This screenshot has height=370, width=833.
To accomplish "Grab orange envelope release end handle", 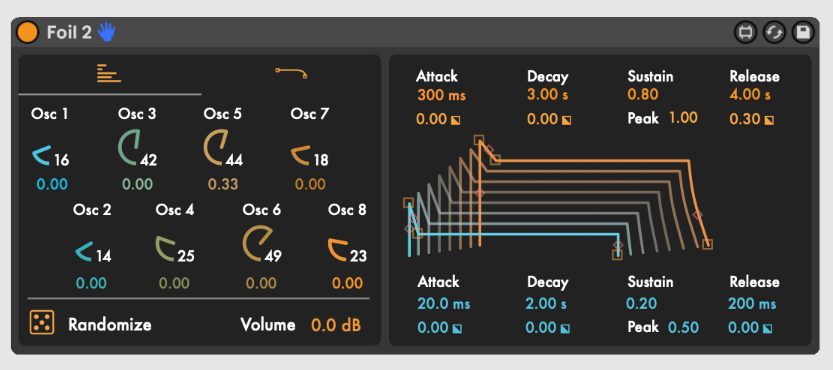I will (x=707, y=244).
